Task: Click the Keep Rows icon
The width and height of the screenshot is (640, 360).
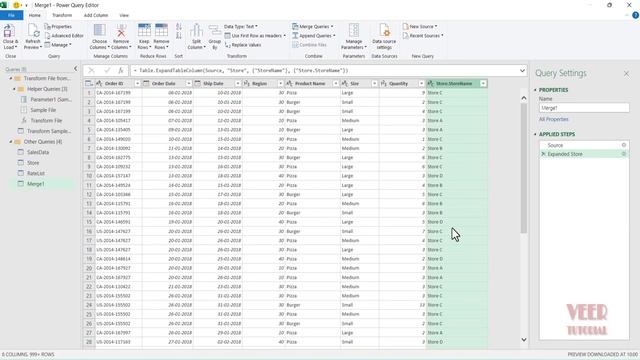Action: 144,31
